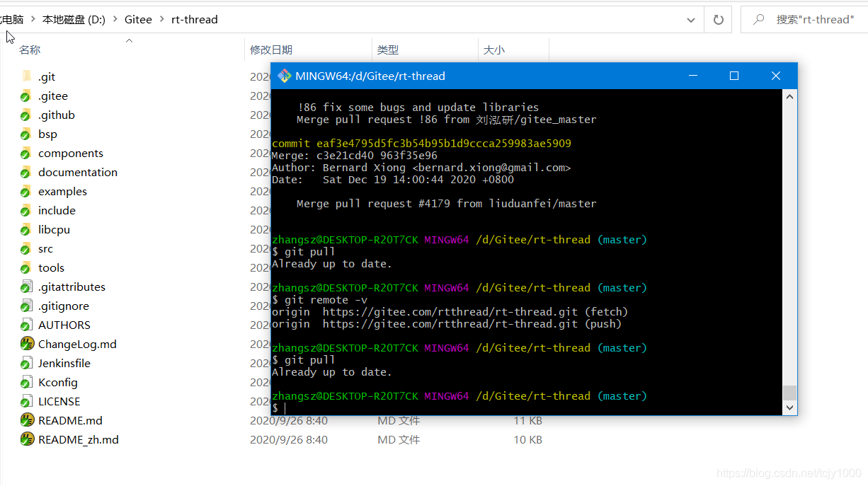Click the 10 KB size cell
Viewport: 868px width, 486px height.
[x=527, y=439]
